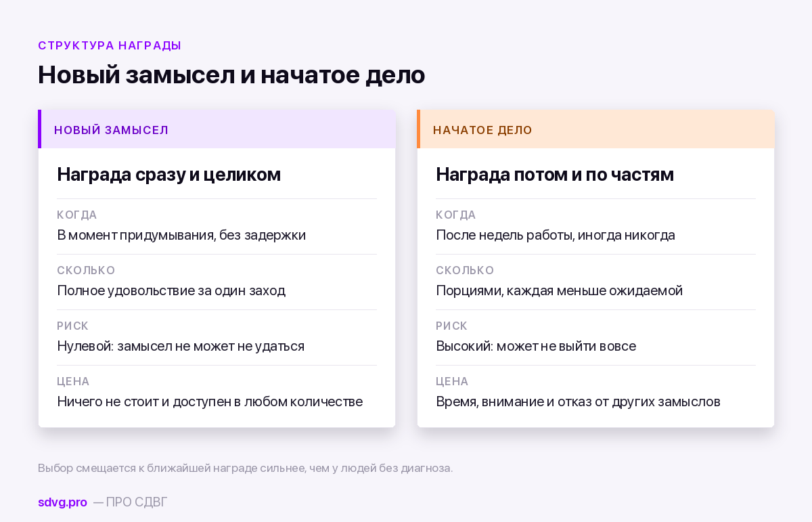Click the 'СКОЛЬКО' label in Новый замысел card
812x522 pixels.
[x=86, y=271]
